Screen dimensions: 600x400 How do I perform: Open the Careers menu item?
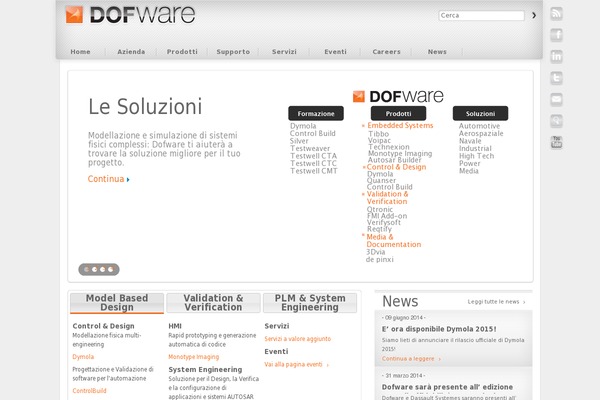click(x=386, y=52)
